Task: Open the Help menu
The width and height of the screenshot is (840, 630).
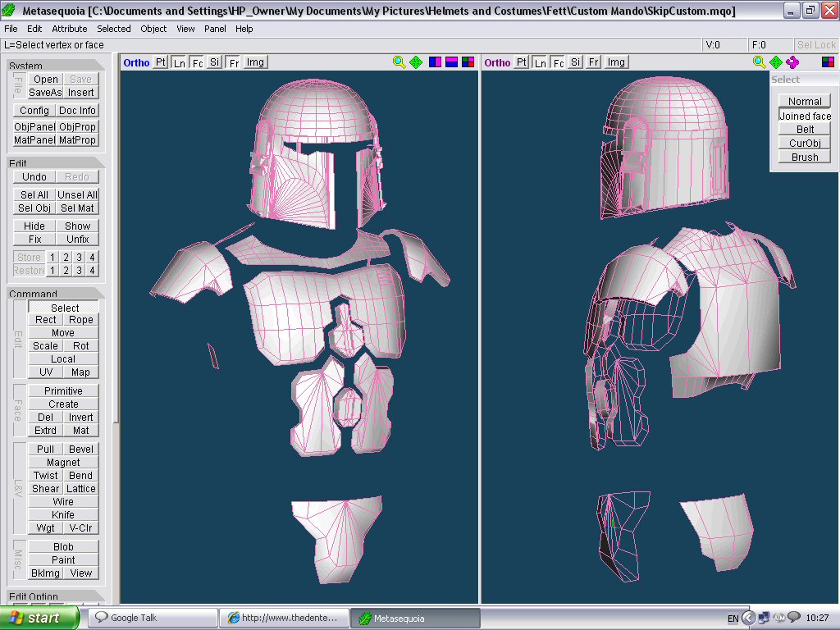Action: pos(244,29)
